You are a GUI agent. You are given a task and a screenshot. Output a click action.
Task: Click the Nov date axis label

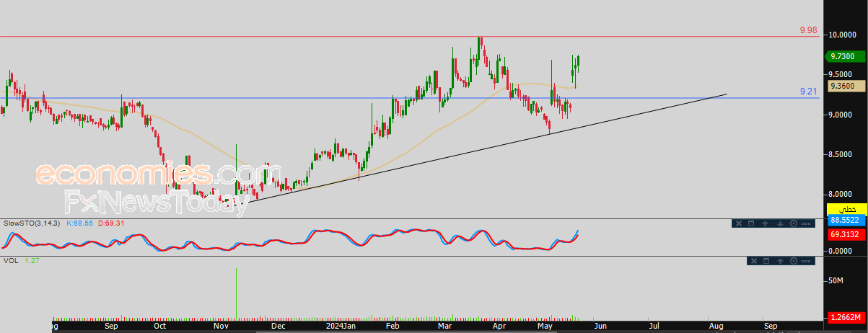click(x=222, y=326)
